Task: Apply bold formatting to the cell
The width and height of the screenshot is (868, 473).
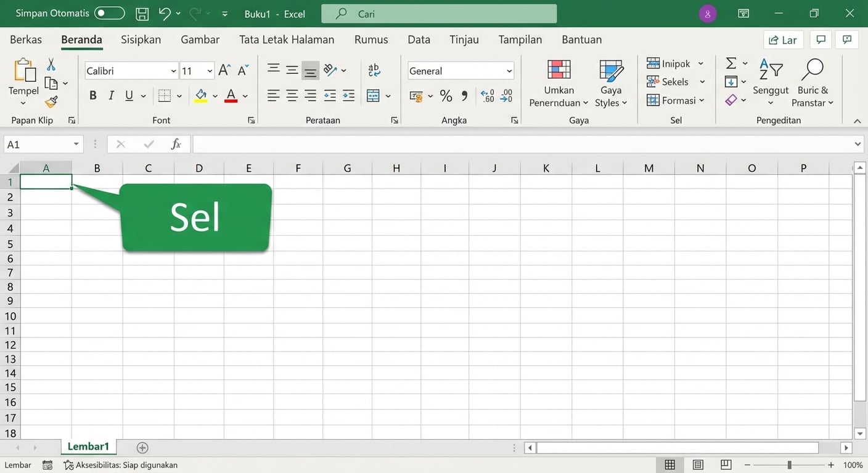Action: pyautogui.click(x=92, y=95)
